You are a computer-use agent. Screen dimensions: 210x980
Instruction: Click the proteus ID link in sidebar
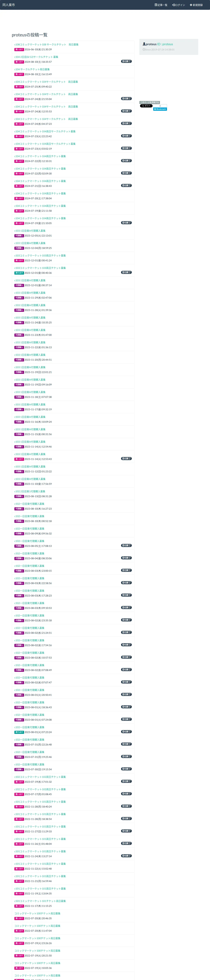click(x=165, y=44)
